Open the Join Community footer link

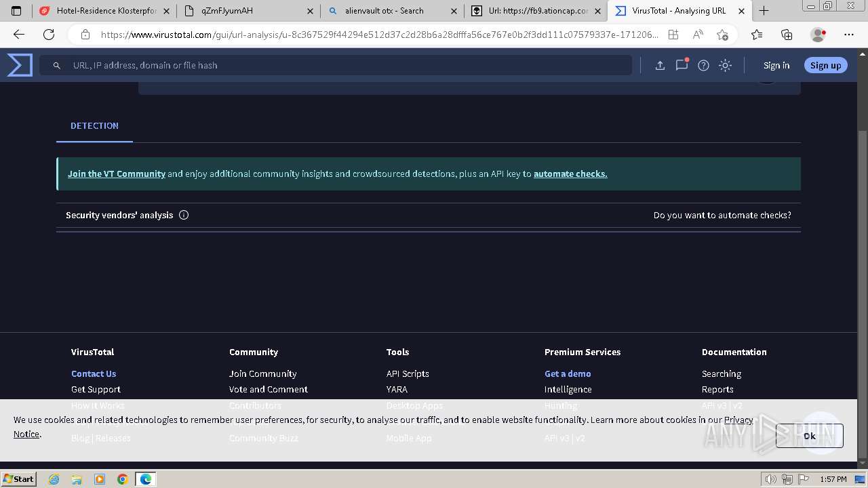262,373
